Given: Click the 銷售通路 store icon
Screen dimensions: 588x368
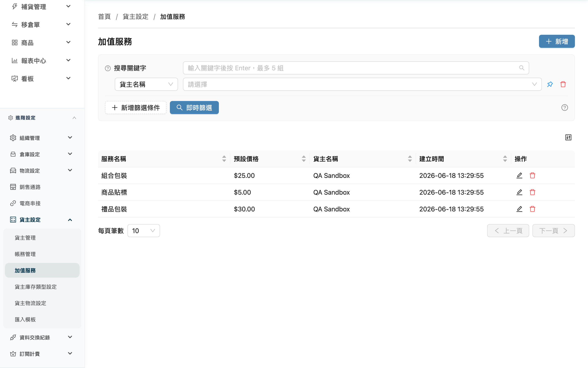Looking at the screenshot, I should coord(13,187).
